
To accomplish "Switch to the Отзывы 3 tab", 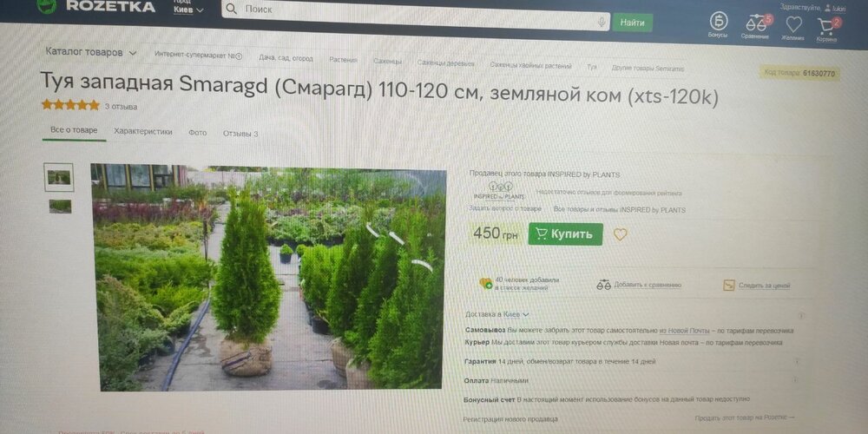I will tap(240, 134).
